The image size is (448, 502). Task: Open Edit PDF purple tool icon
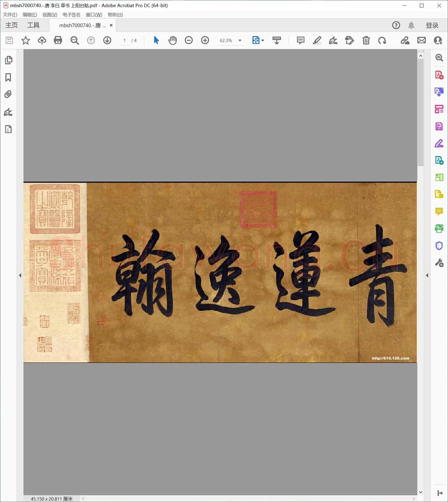(439, 126)
